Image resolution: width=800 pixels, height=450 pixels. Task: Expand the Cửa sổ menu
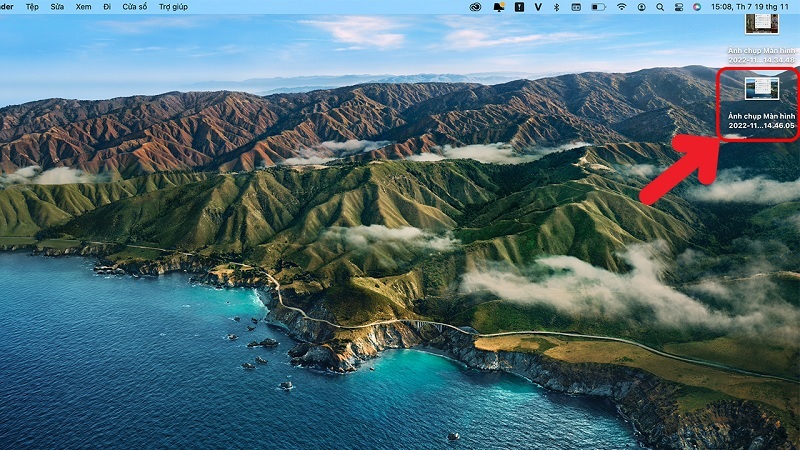tap(134, 6)
